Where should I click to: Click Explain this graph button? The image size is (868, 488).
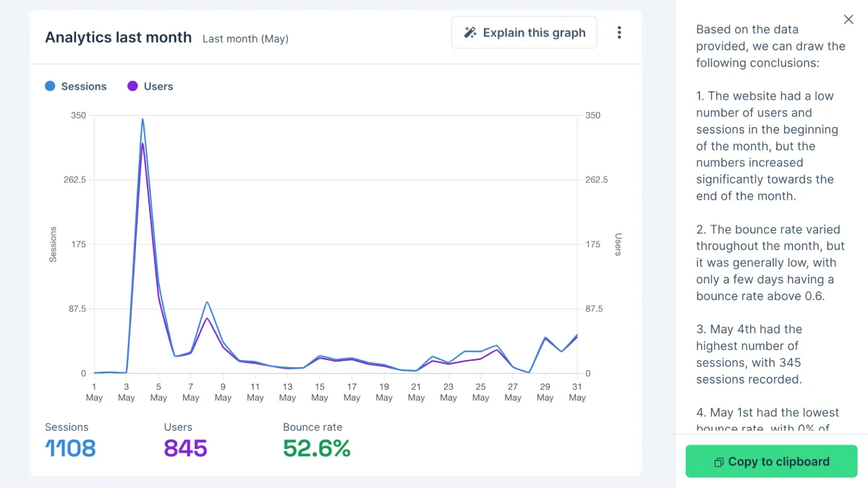tap(524, 33)
